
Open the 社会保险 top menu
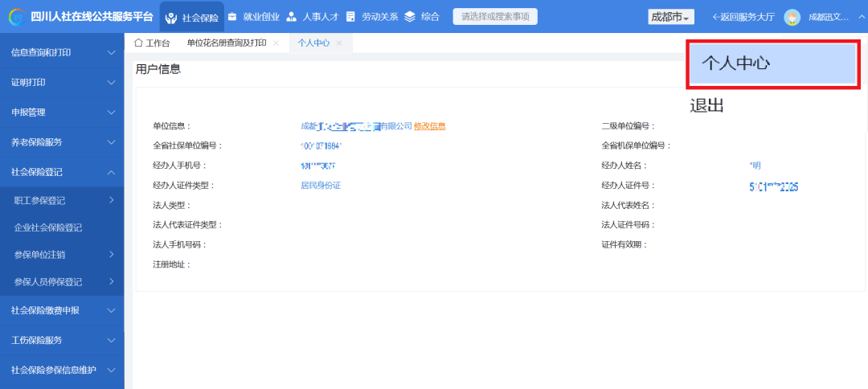coord(192,17)
